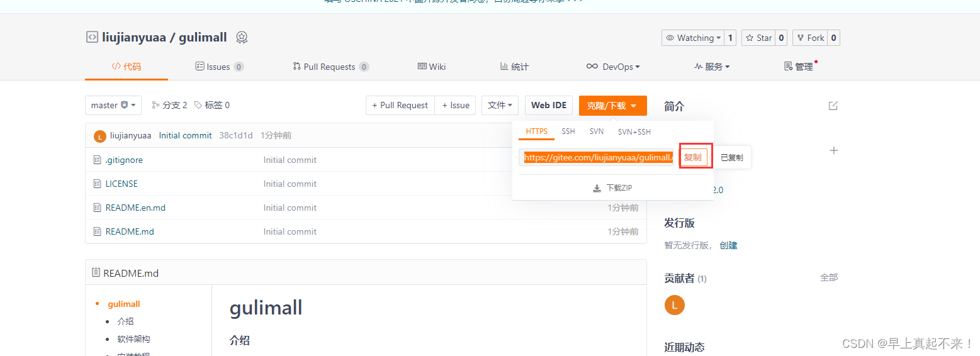Screen dimensions: 980x356
Task: Open the .gitignore file
Action: (124, 160)
